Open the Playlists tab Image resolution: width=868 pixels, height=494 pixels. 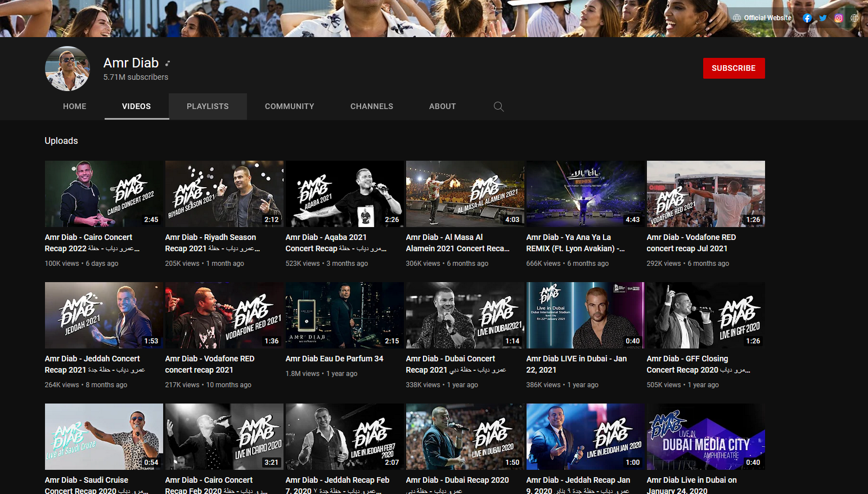coord(208,106)
